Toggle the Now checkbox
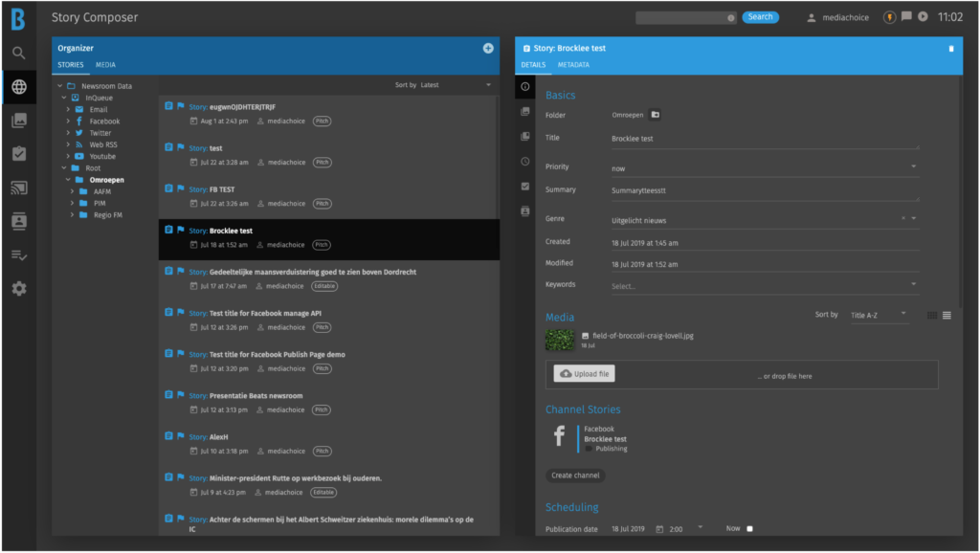Screen dimensions: 980x553 [749, 529]
